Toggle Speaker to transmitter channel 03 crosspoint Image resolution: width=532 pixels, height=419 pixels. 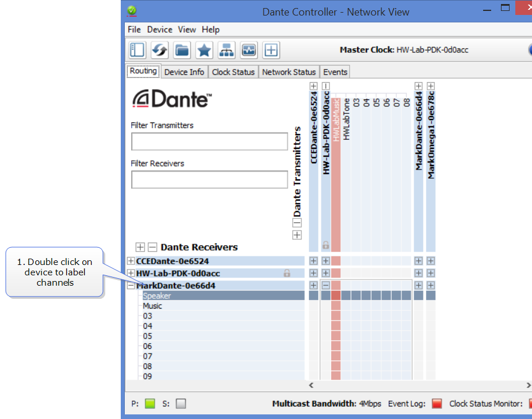tap(357, 295)
